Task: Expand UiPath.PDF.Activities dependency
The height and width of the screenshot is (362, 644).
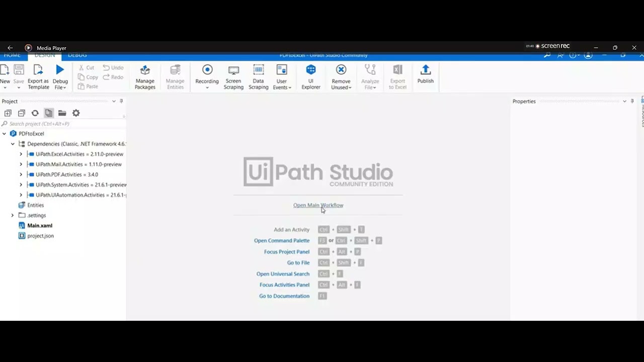Action: point(21,174)
